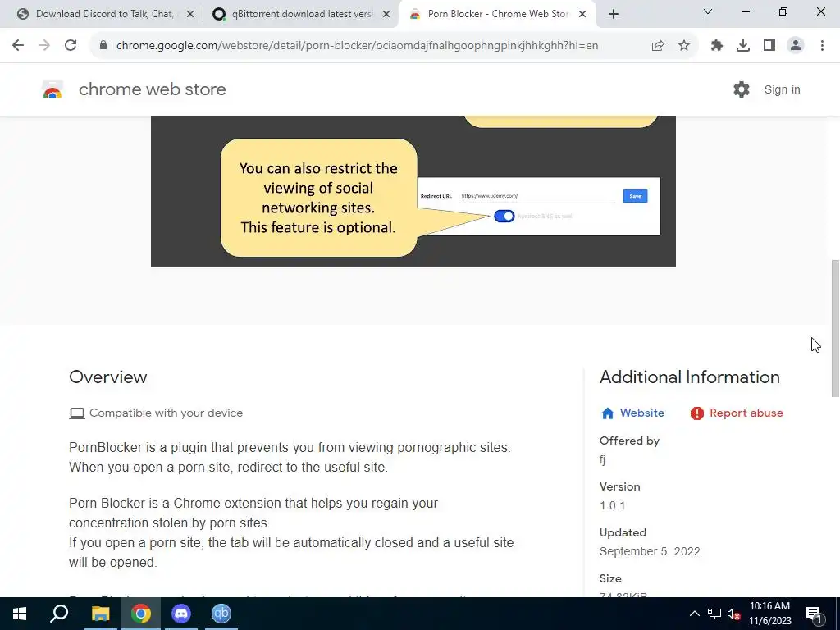840x630 pixels.
Task: Sign in to Chrome Web Store
Action: coord(782,89)
